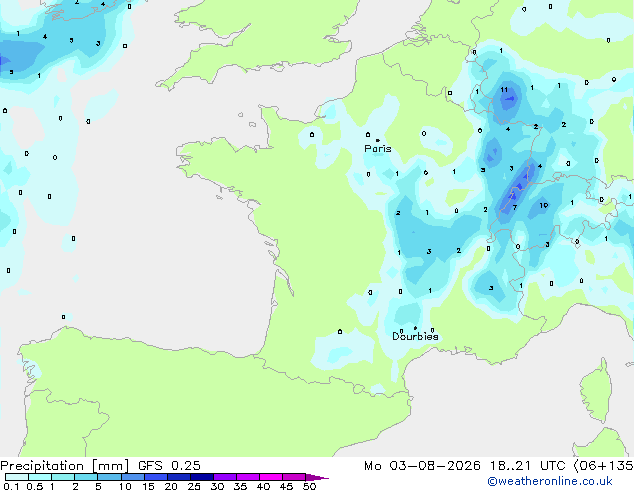Click the legend arrow tip above 50
The image size is (634, 490).
317,477
